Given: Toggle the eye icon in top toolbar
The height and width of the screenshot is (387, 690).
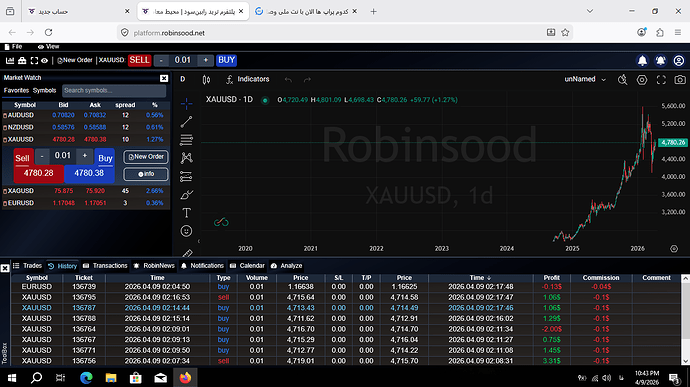Looking at the screenshot, I should click(x=44, y=60).
